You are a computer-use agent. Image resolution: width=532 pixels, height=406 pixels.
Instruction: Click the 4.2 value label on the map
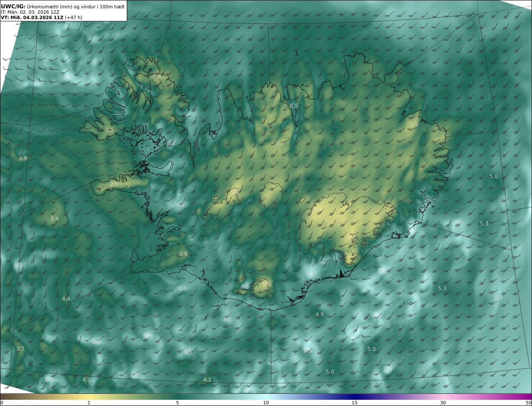tap(207, 379)
